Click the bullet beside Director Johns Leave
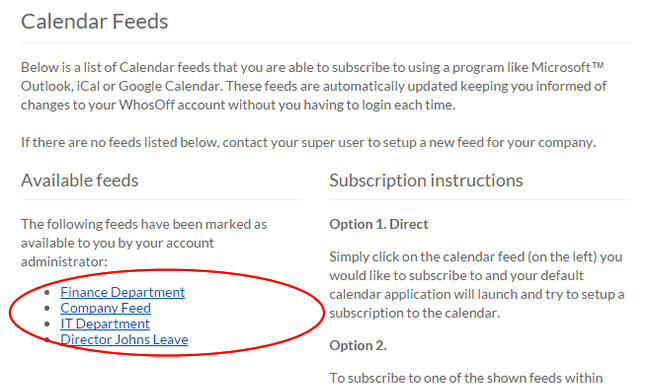This screenshot has width=652, height=390. (x=47, y=340)
